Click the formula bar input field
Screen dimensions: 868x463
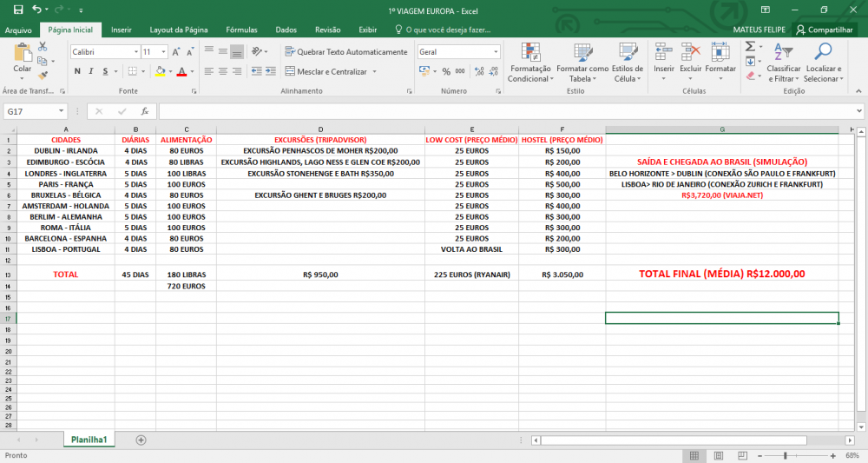[503, 111]
